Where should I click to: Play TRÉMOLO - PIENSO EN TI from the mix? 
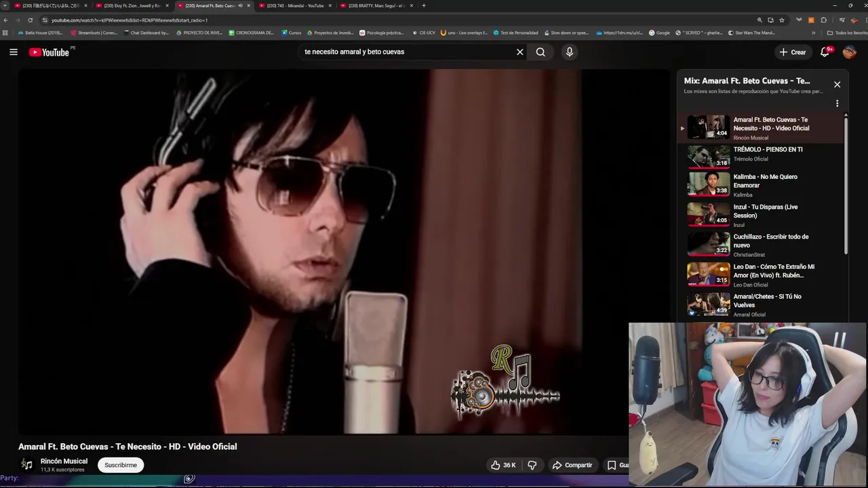(x=759, y=155)
